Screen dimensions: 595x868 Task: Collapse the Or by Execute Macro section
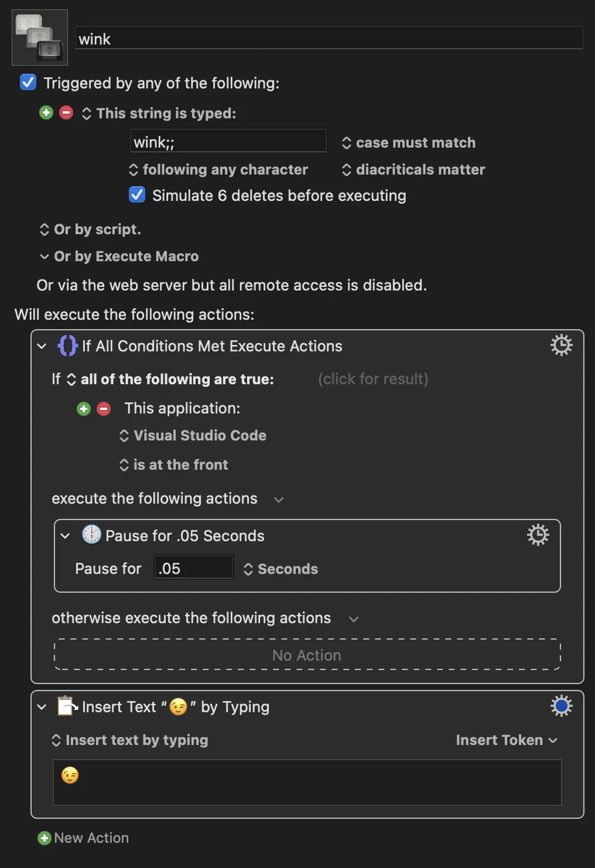click(x=45, y=256)
